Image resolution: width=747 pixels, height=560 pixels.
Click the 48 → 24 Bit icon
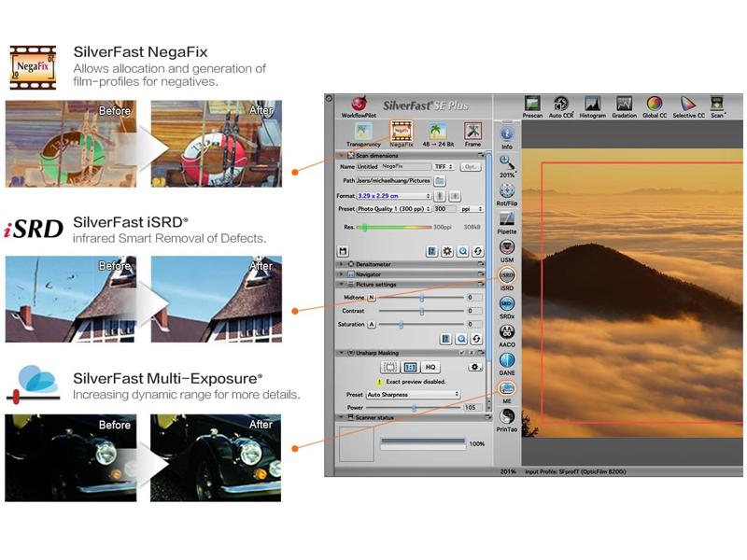pyautogui.click(x=438, y=131)
